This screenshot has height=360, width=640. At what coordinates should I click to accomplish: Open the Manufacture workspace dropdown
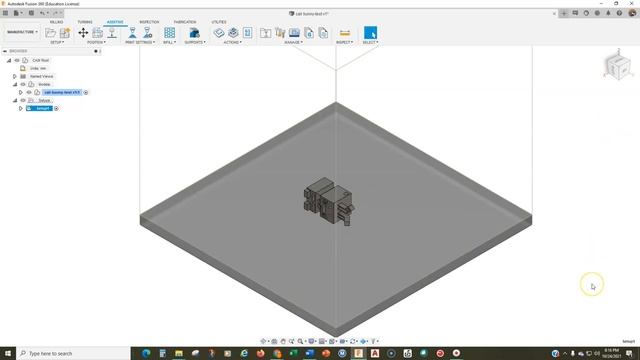pyautogui.click(x=22, y=32)
